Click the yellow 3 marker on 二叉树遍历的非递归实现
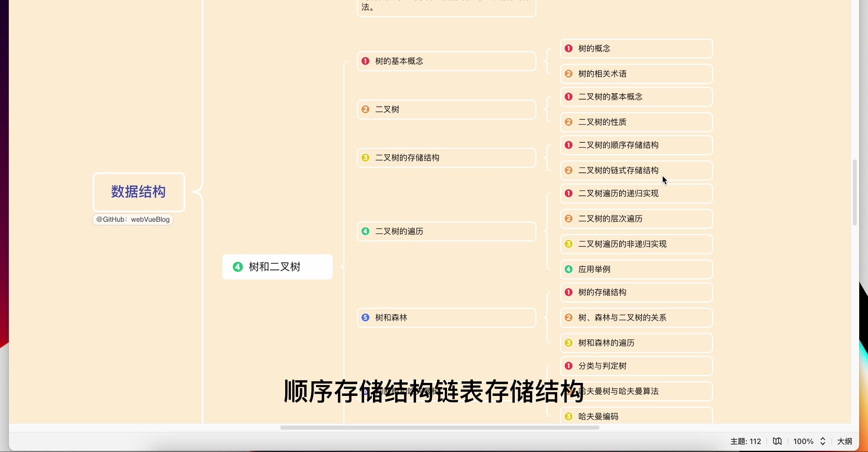Screen dimensions: 868x452 click(x=569, y=244)
